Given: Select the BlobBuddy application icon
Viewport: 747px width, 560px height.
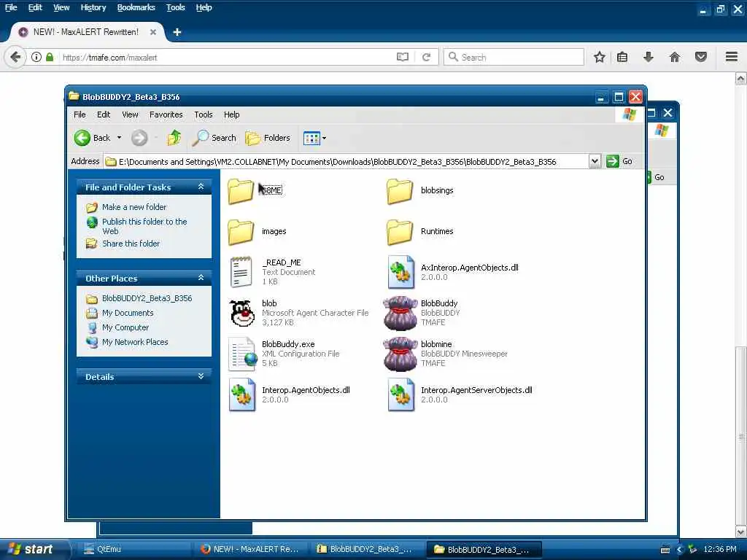Looking at the screenshot, I should point(400,313).
